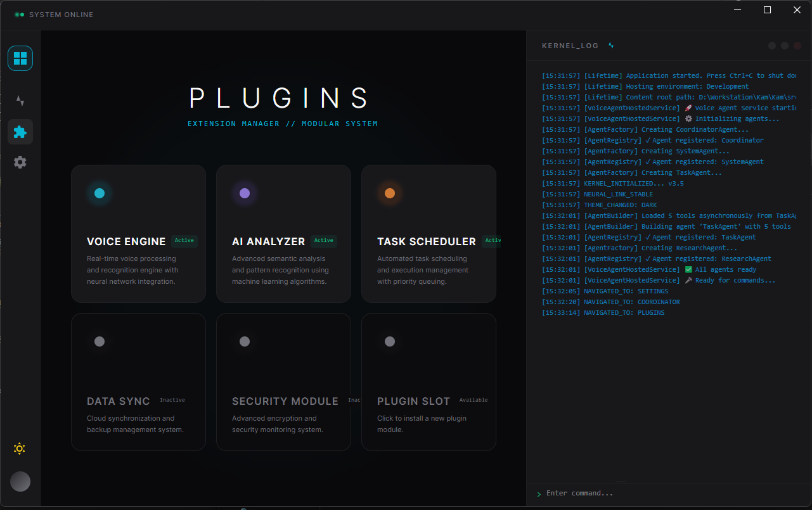Screen dimensions: 812x510
Task: Click the user avatar circle in sidebar
Action: click(20, 481)
